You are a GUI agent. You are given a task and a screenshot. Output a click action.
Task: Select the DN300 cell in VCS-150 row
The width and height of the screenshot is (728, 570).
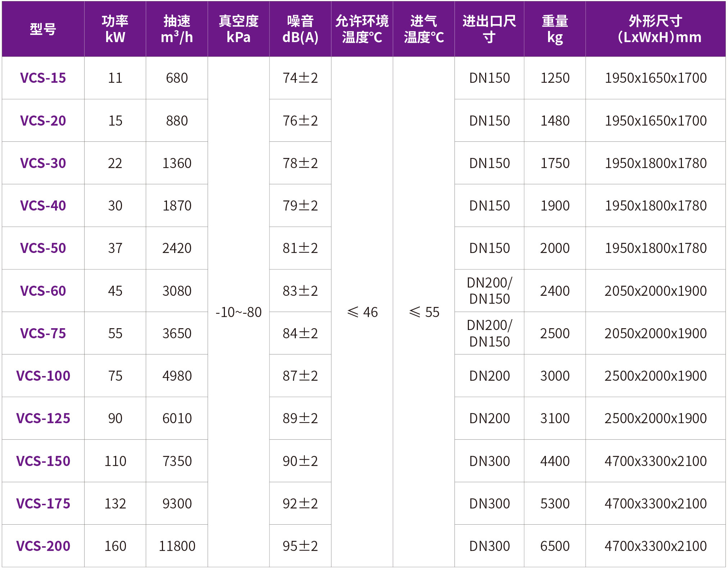489,461
